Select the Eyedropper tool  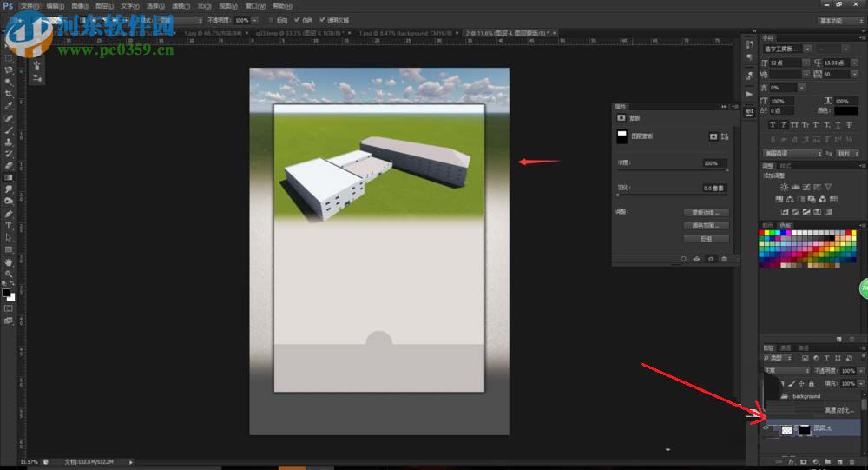(9, 105)
